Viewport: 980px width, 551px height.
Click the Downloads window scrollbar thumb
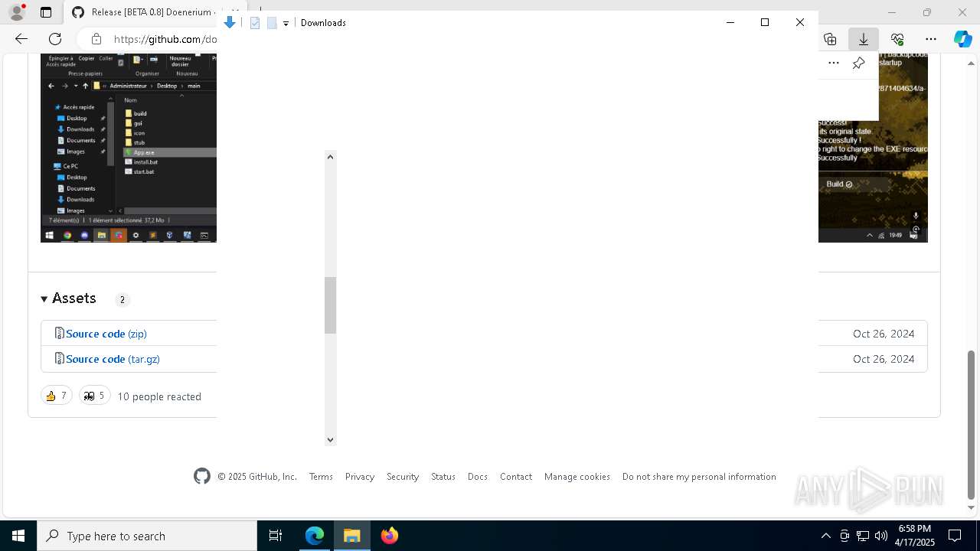pos(330,305)
